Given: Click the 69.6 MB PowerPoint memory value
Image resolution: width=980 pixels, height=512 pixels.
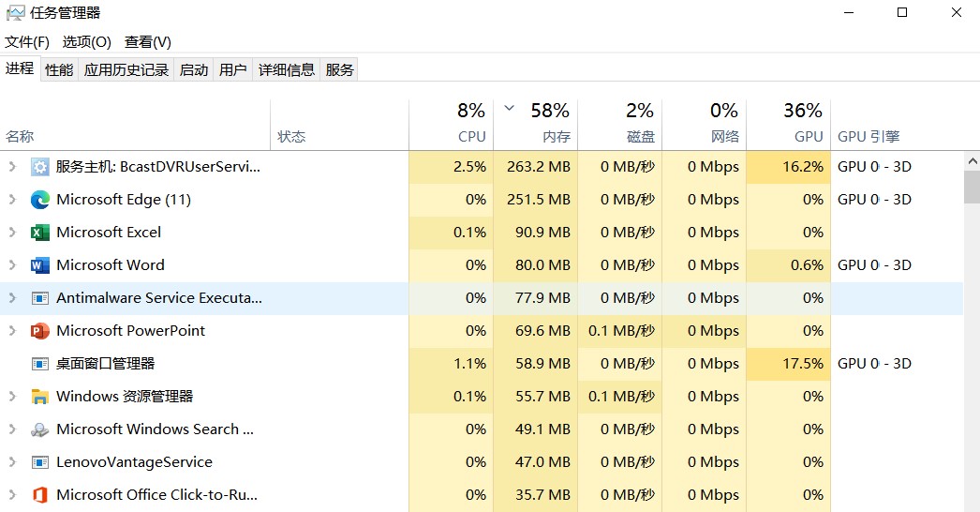Looking at the screenshot, I should tap(542, 330).
